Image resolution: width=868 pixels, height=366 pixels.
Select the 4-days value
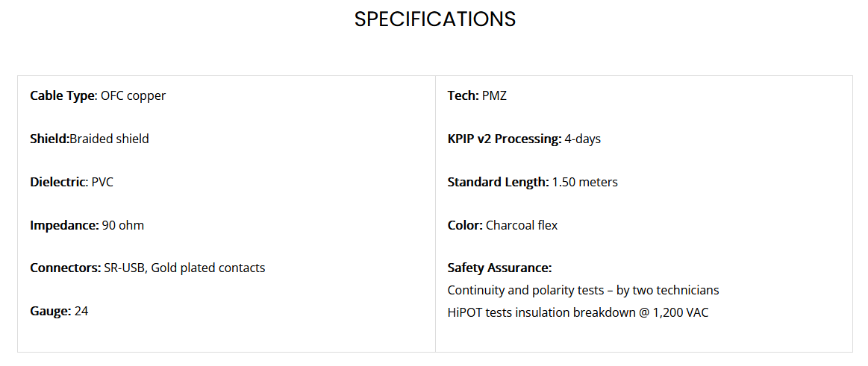coord(582,139)
